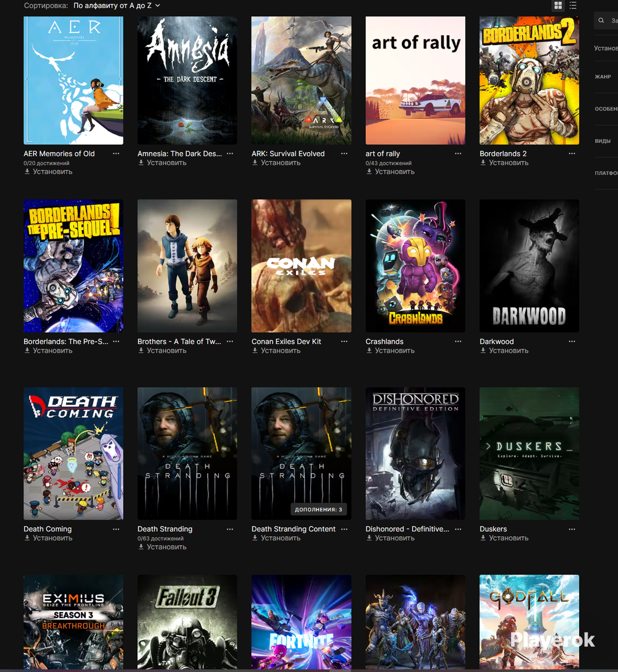Open more options for Amnesia: The Dark Descent
618x672 pixels.
[x=230, y=153]
